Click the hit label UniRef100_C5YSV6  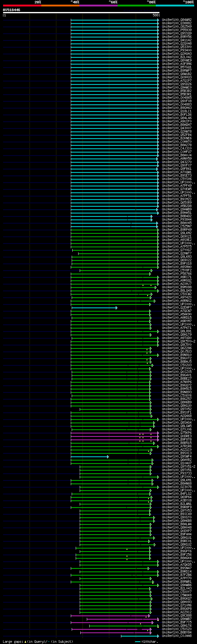[x=177, y=179]
